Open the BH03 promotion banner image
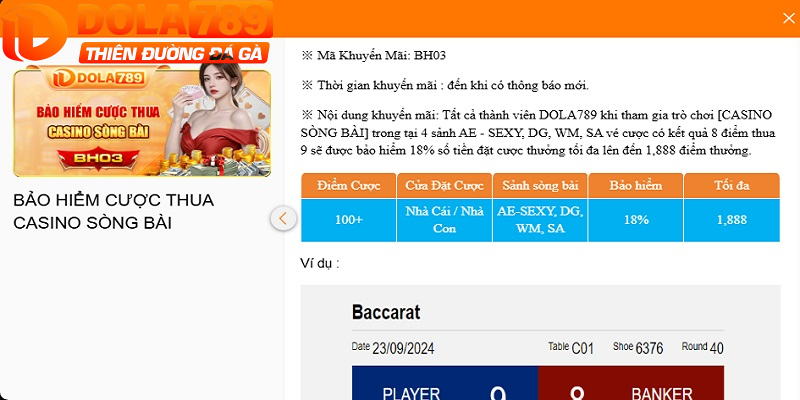Viewport: 800px width, 400px height. coord(142,122)
